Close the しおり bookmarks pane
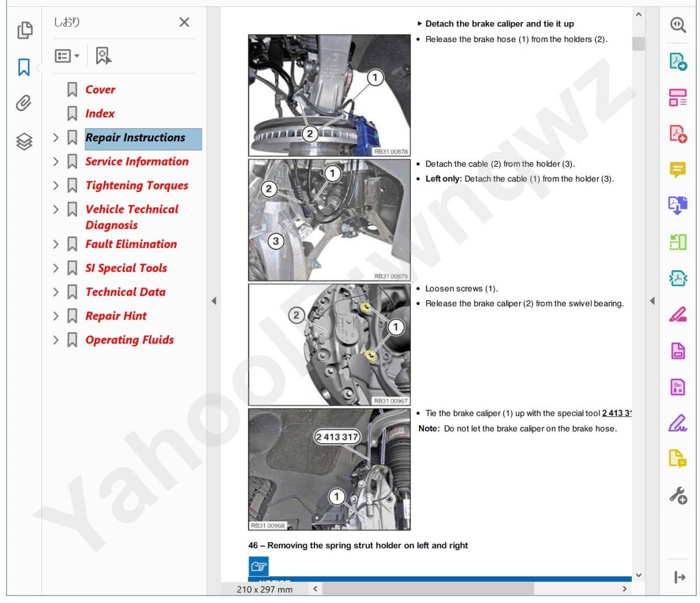The height and width of the screenshot is (603, 700). click(x=184, y=22)
